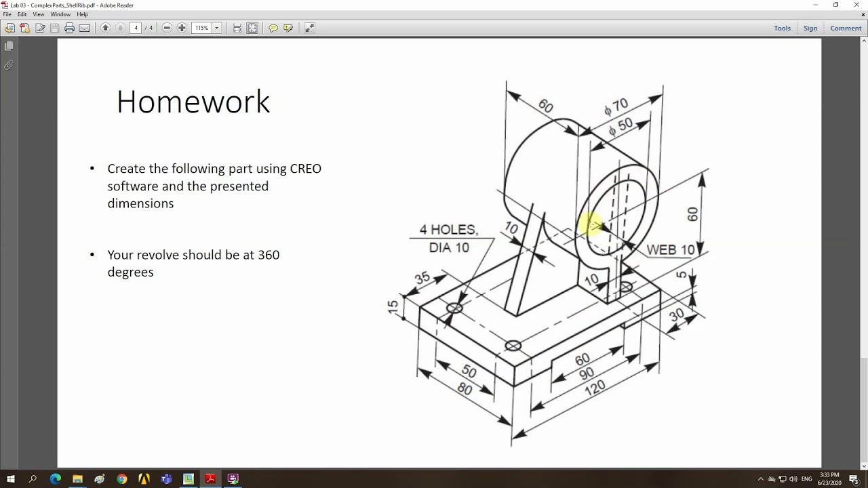Image resolution: width=868 pixels, height=488 pixels.
Task: Click the Create PDF online icon
Action: (x=25, y=28)
